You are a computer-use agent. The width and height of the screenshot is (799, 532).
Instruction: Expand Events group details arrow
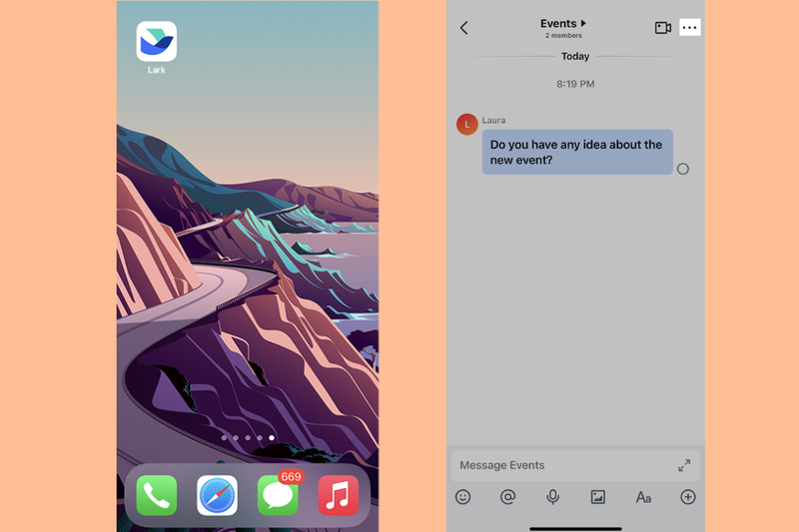click(x=583, y=23)
